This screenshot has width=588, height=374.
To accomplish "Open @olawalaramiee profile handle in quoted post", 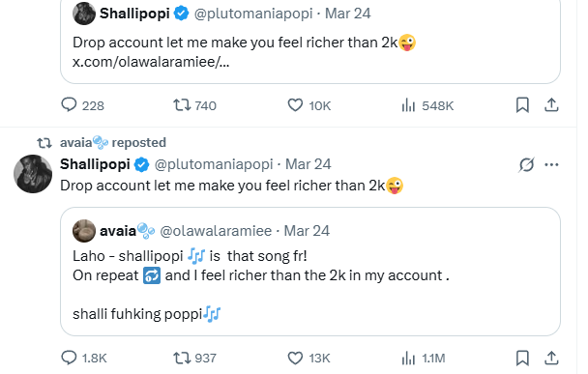I will (216, 231).
